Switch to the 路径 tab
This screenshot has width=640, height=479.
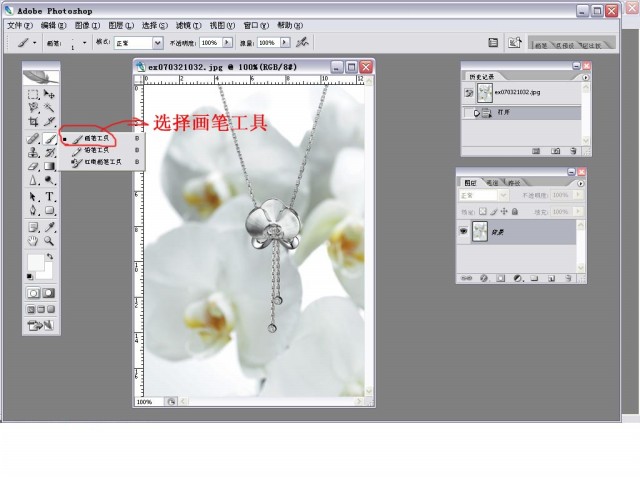(514, 183)
